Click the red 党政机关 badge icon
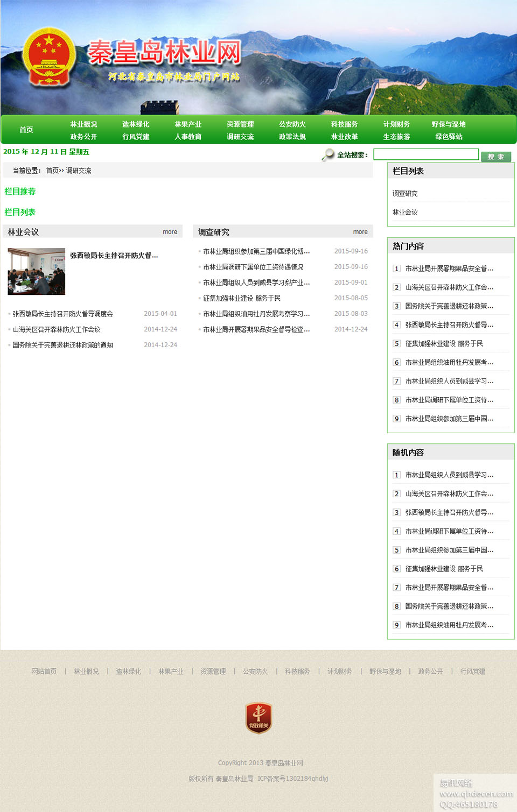This screenshot has height=812, width=517. (258, 718)
